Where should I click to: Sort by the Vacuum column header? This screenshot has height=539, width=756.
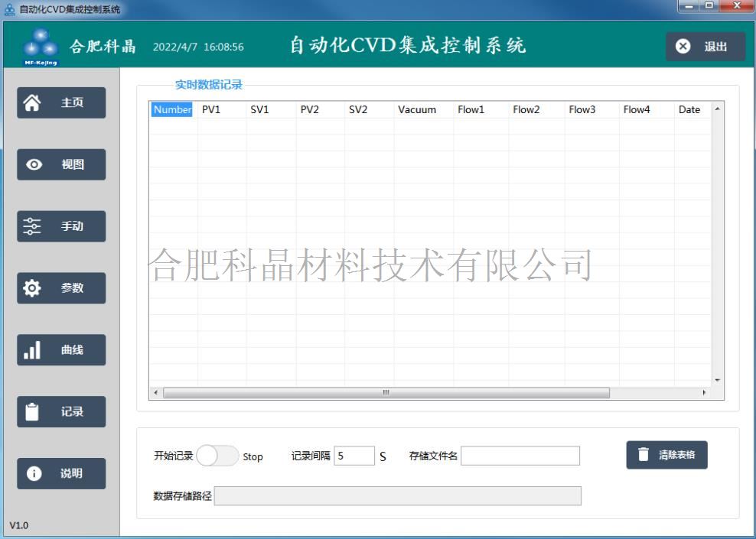coord(417,109)
